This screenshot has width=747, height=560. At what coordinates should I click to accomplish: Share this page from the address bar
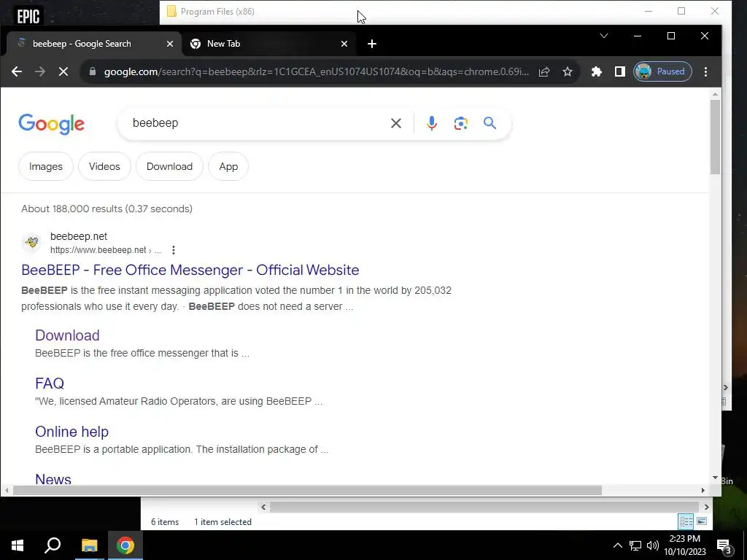(x=544, y=71)
